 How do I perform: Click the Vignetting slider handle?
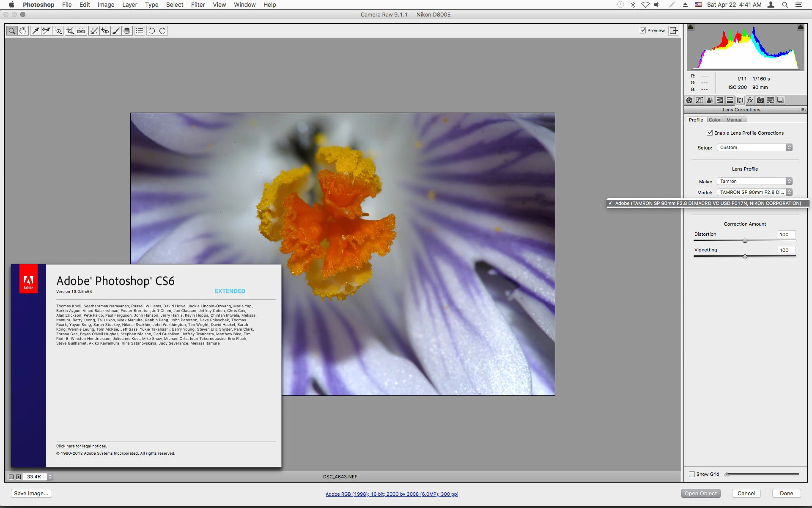pyautogui.click(x=745, y=256)
